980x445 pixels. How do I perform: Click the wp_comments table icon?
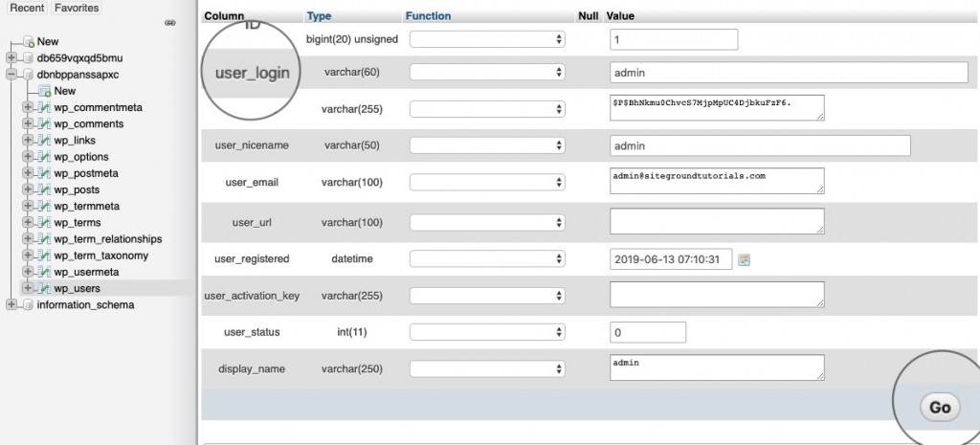point(44,123)
